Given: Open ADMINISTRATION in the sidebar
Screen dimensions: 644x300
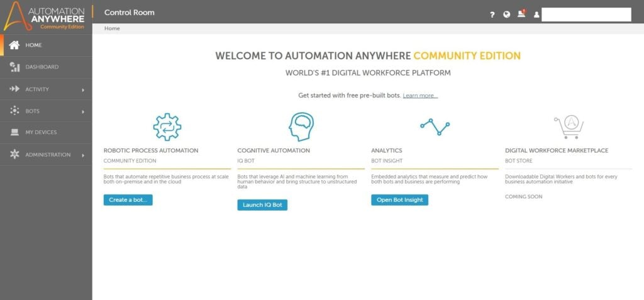Looking at the screenshot, I should (x=46, y=155).
